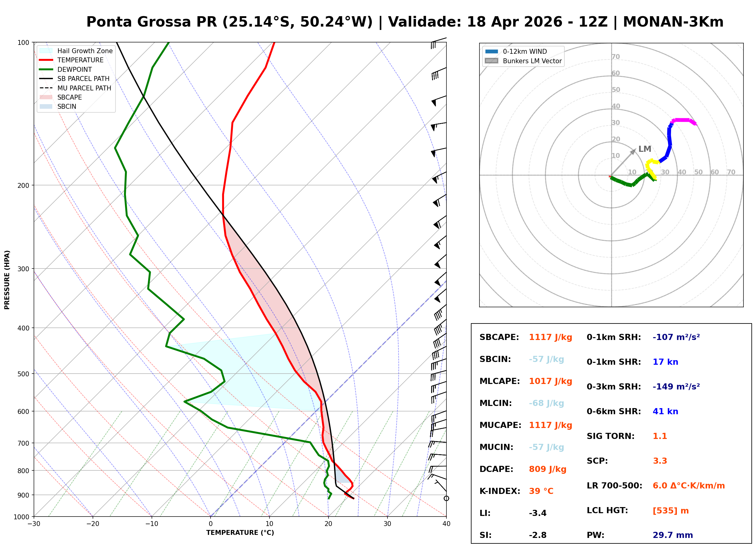Click the SB PARCEL PATH legend line

(46, 79)
